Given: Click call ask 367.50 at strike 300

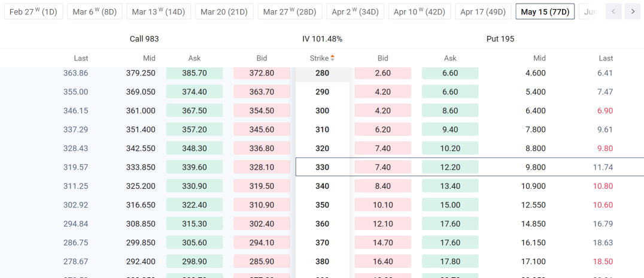Looking at the screenshot, I should coord(195,111).
